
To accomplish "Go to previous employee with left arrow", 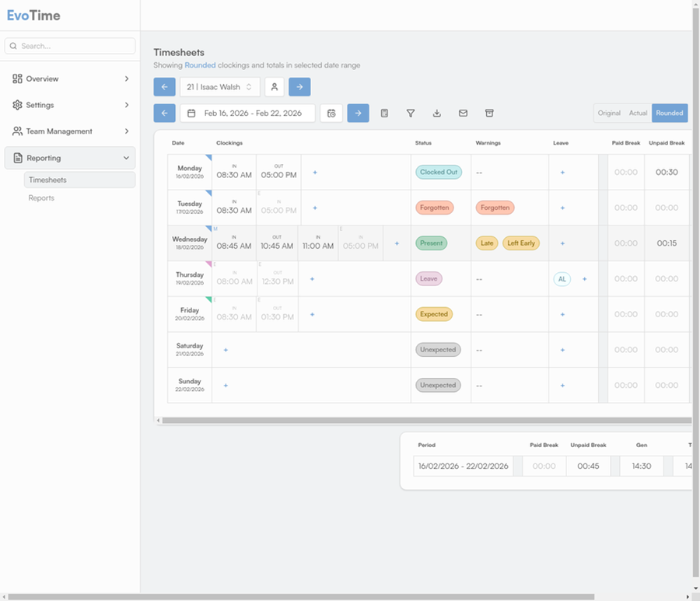I will pyautogui.click(x=164, y=87).
